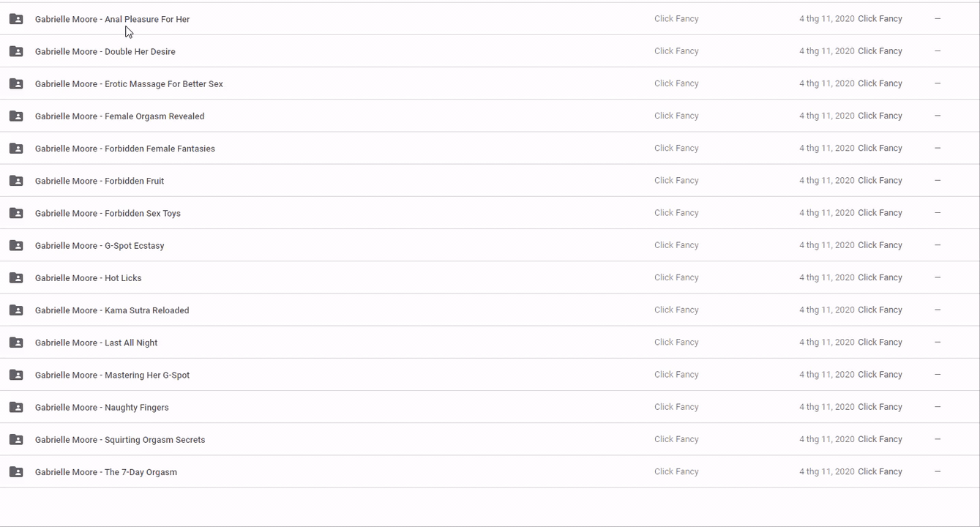Click the modified date in Forbidden Fruit row

click(826, 181)
